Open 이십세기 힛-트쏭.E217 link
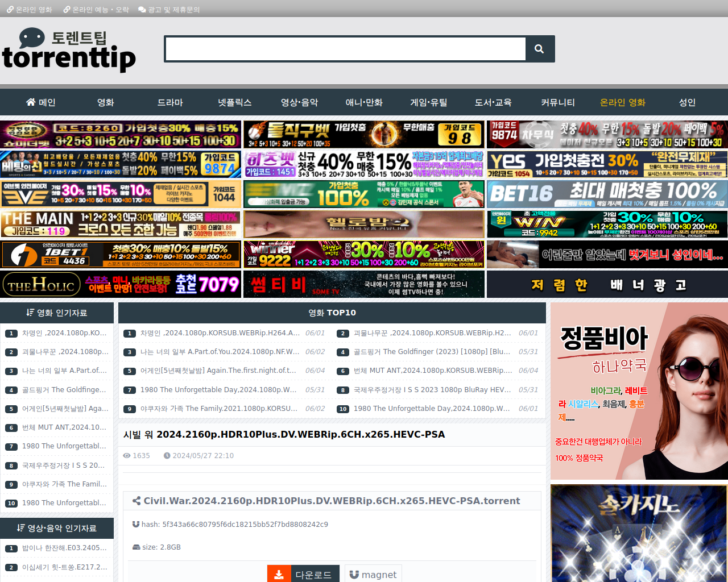728x582 pixels. tap(65, 567)
